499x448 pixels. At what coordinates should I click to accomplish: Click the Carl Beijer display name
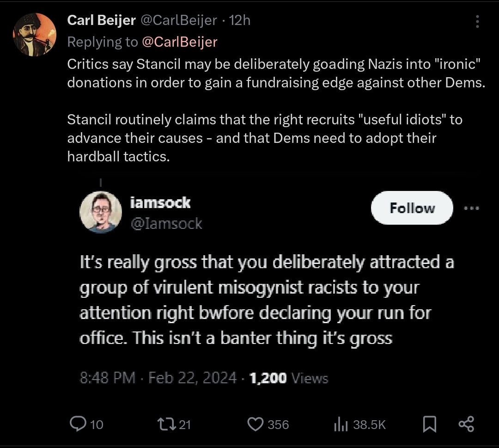[x=101, y=20]
